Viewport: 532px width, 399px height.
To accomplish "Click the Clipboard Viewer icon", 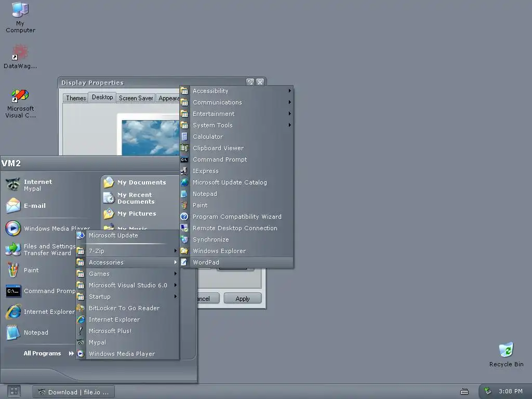I will point(184,148).
